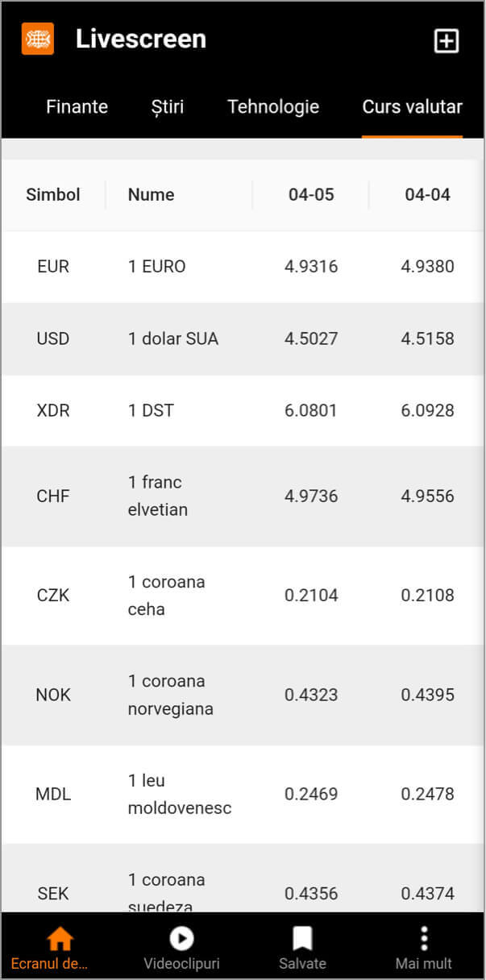Image resolution: width=486 pixels, height=980 pixels.
Task: Select the USD dolar SUA row
Action: [x=243, y=338]
